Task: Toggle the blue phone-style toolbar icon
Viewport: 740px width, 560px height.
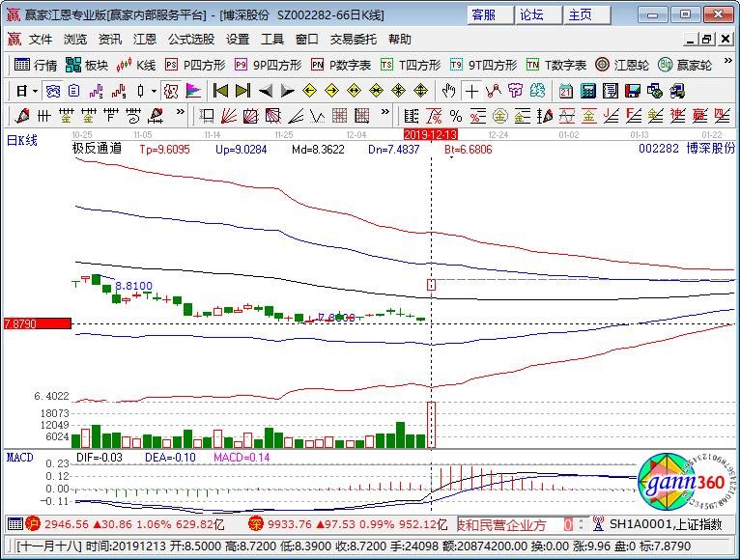Action: pyautogui.click(x=52, y=91)
